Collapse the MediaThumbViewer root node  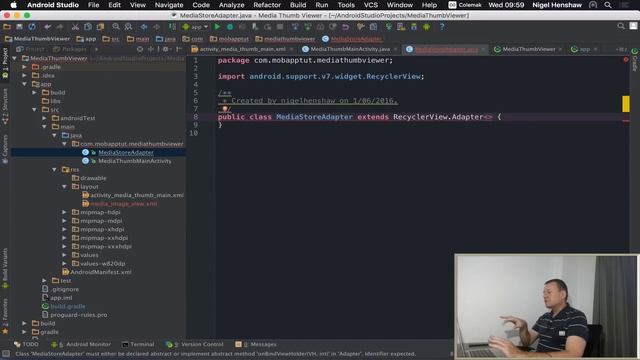[x=15, y=58]
